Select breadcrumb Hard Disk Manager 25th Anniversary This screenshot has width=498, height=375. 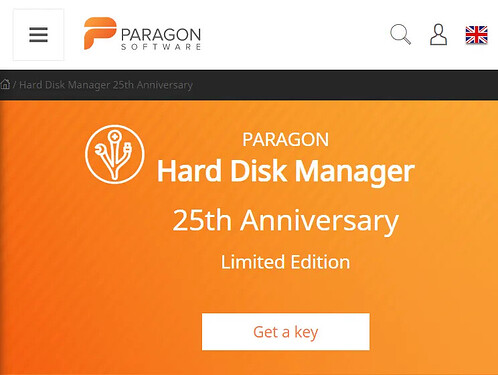point(106,85)
